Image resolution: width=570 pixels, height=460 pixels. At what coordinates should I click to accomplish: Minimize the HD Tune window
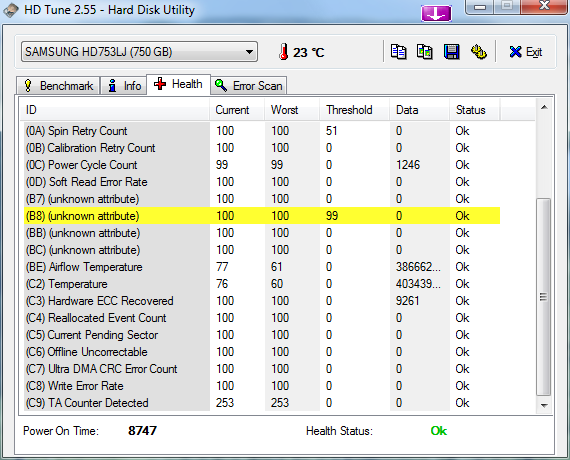coord(480,7)
